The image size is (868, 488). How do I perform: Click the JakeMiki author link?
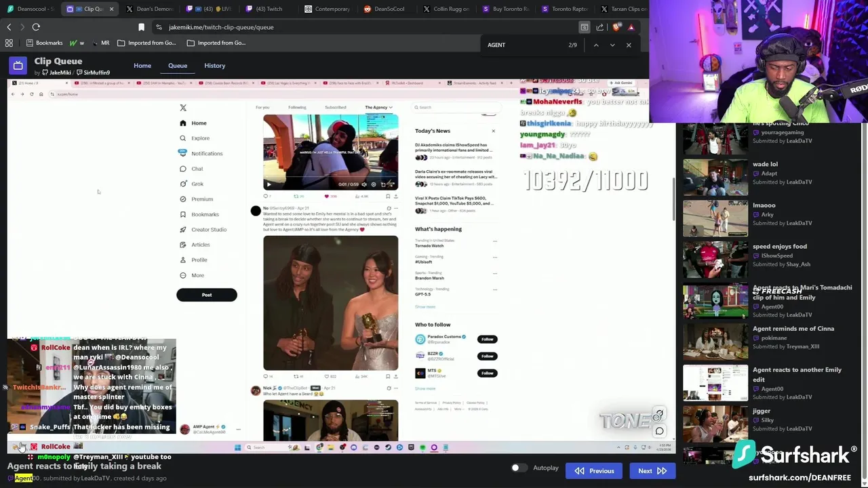point(58,73)
